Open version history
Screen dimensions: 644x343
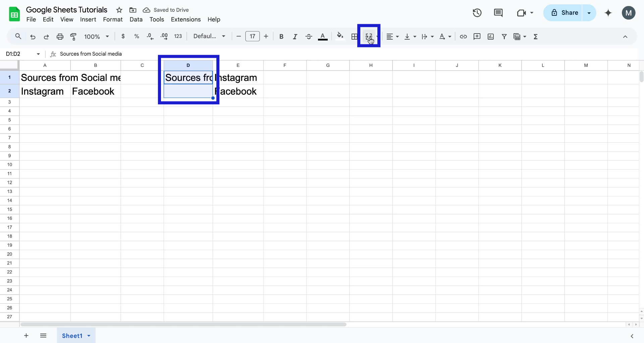pyautogui.click(x=477, y=13)
